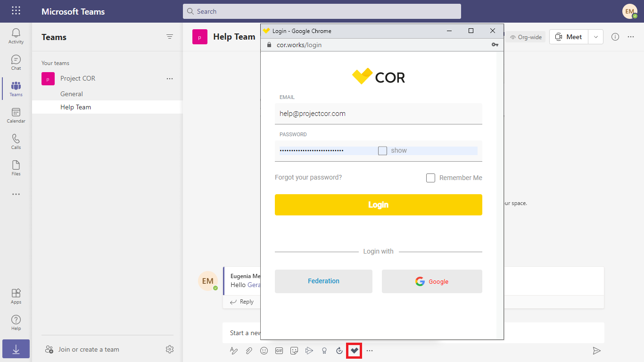
Task: Click the email input field
Action: (379, 114)
